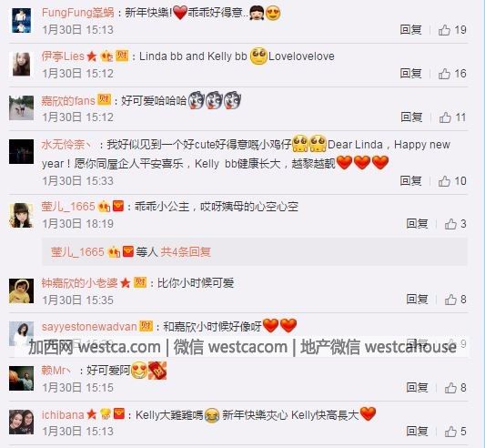Open 钟嘉欣的小老婆 avatar picture
The height and width of the screenshot is (448, 485).
coord(21,290)
